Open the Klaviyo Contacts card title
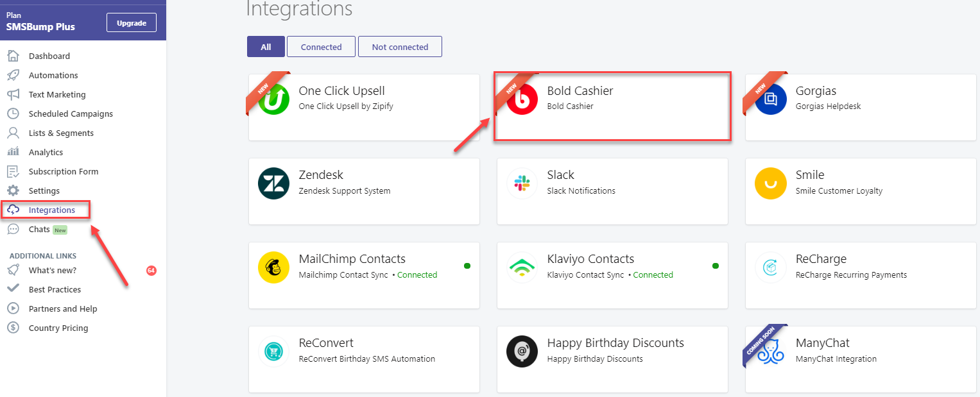 (x=590, y=258)
